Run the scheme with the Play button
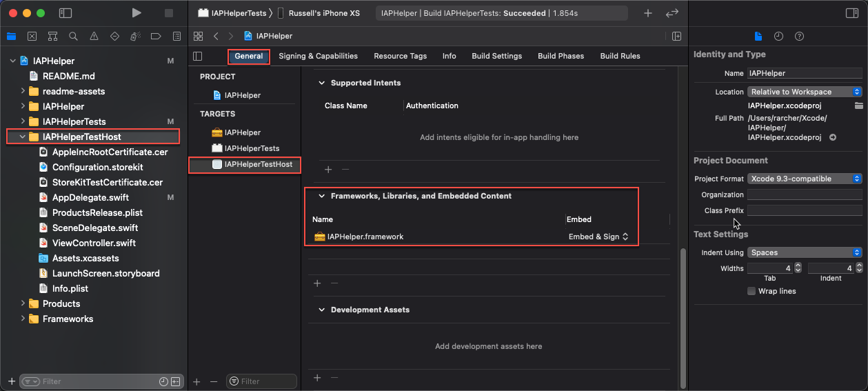This screenshot has height=391, width=868. 137,13
